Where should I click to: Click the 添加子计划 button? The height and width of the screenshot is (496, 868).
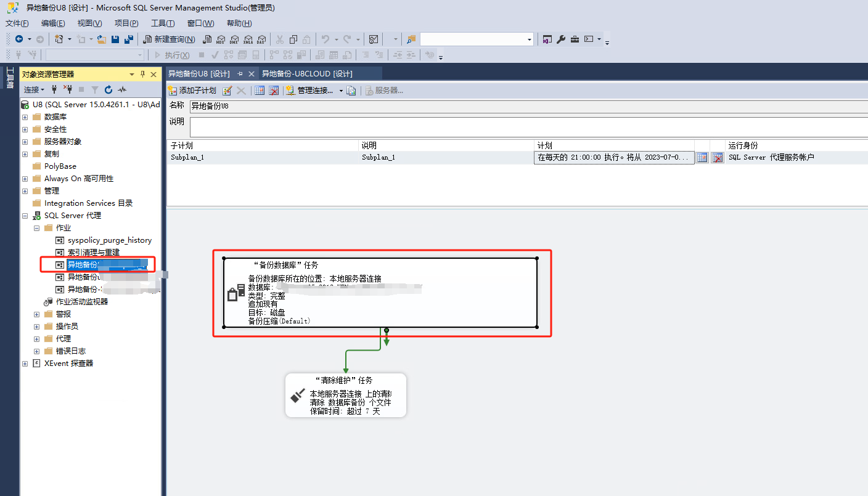tap(192, 91)
